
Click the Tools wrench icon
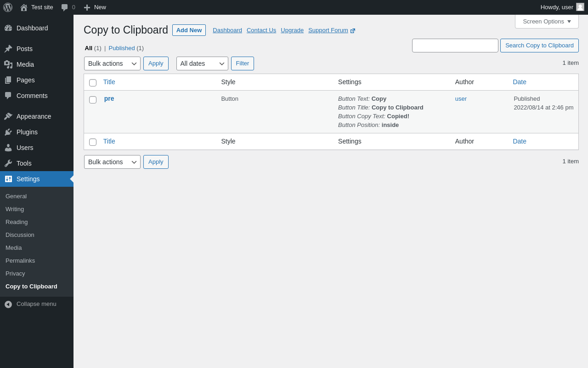pyautogui.click(x=8, y=163)
